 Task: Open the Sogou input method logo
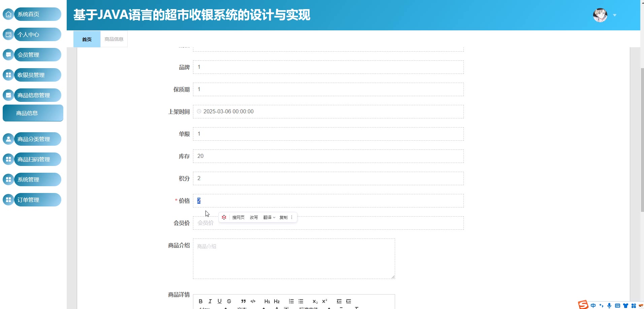click(583, 305)
